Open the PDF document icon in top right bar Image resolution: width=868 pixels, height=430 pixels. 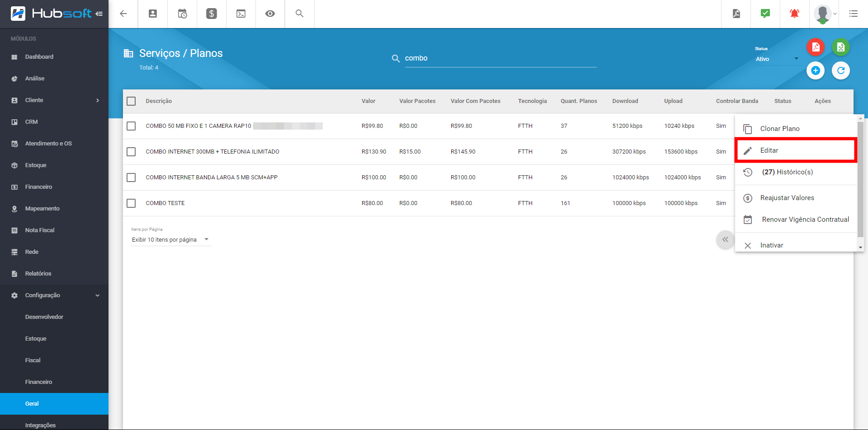[x=736, y=14]
